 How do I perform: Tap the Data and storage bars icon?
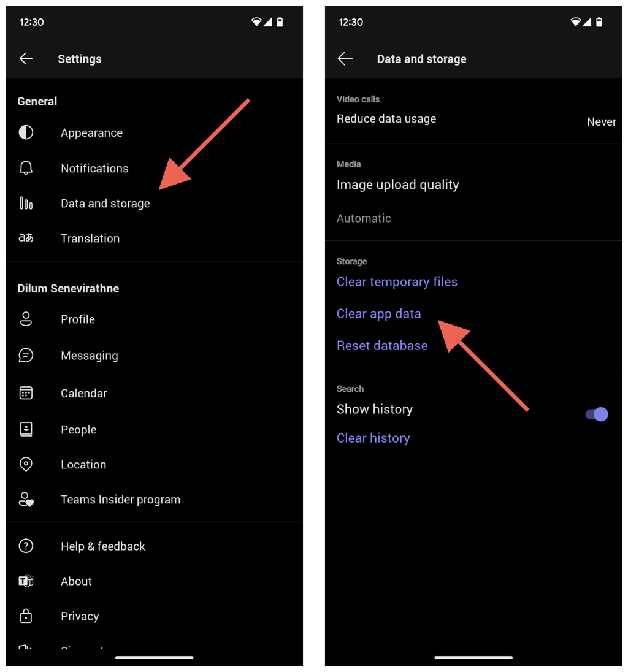pyautogui.click(x=26, y=203)
